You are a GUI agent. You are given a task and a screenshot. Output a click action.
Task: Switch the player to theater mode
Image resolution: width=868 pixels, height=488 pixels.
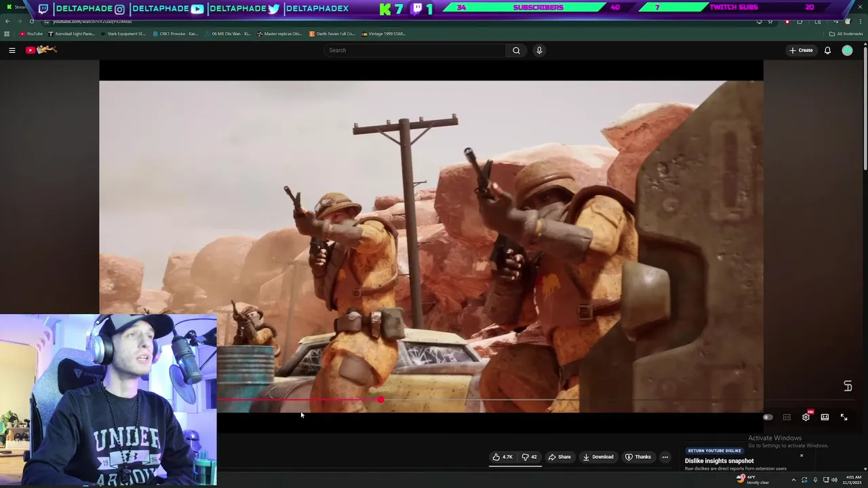(x=825, y=417)
